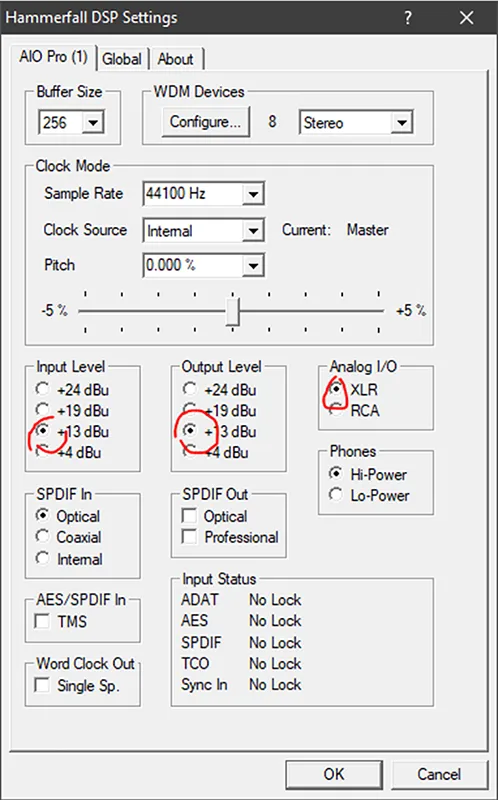Tick the TMS checkbox
This screenshot has height=800, width=498.
point(42,621)
